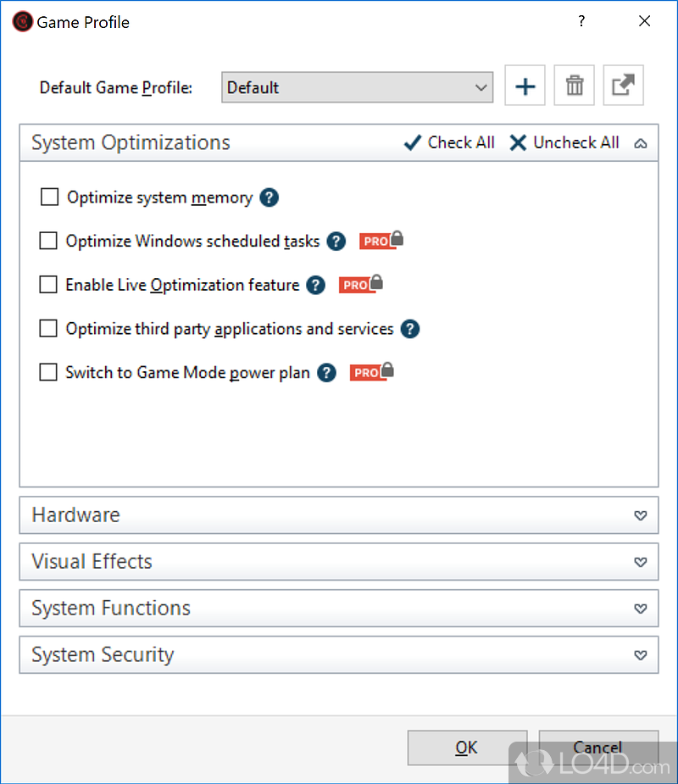
Task: Expand the System Security section
Action: [x=338, y=655]
